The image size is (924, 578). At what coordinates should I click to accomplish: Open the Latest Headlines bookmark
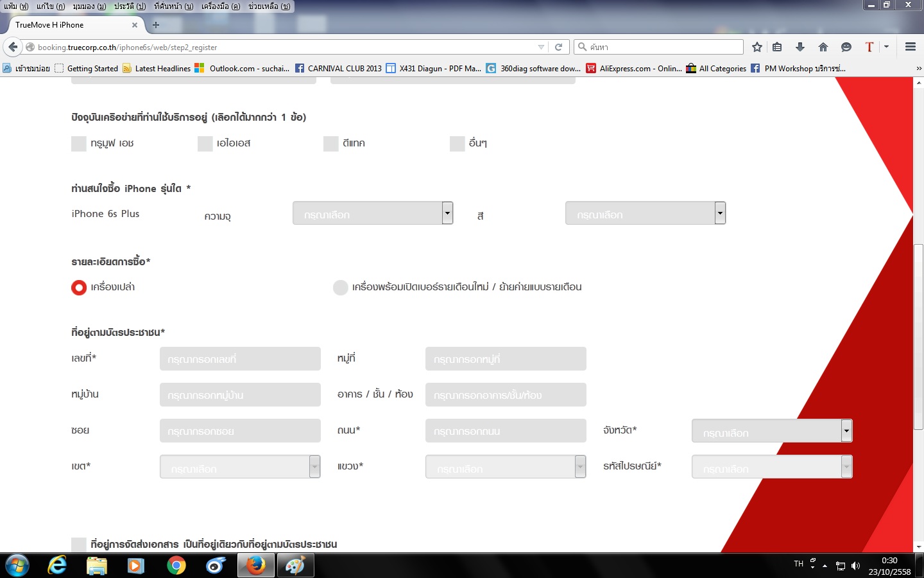point(157,68)
